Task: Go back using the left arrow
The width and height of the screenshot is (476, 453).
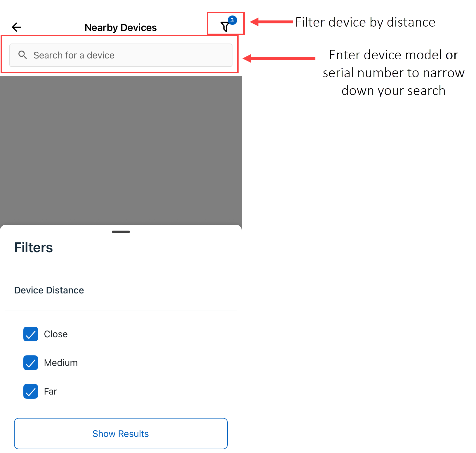Action: pyautogui.click(x=17, y=27)
